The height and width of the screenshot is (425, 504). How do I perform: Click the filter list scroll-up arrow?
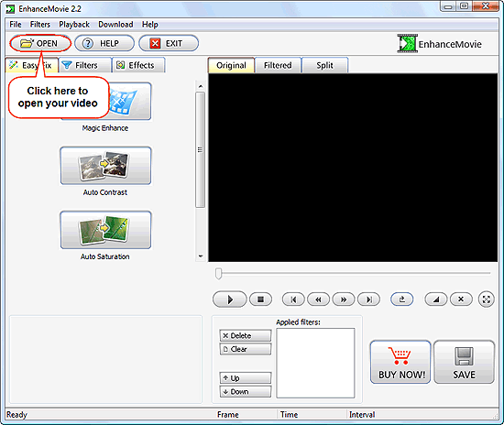coord(201,86)
